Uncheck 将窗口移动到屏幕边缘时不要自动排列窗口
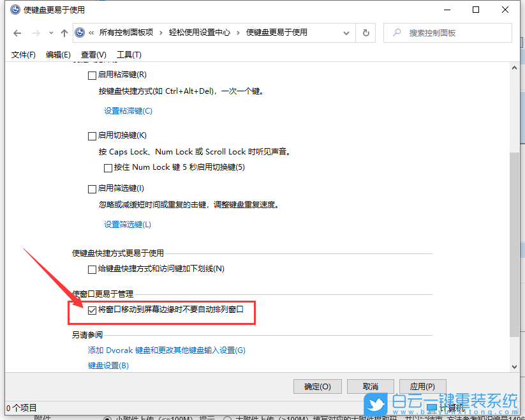The height and width of the screenshot is (420, 525). (93, 311)
